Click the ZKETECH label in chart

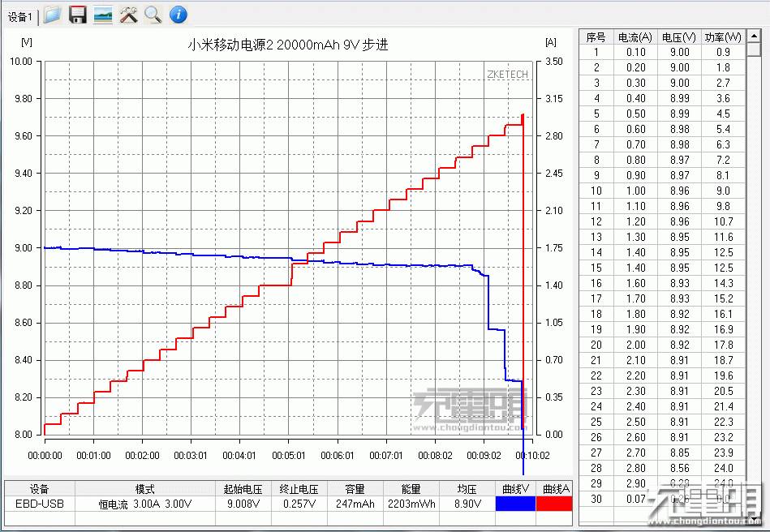click(507, 74)
